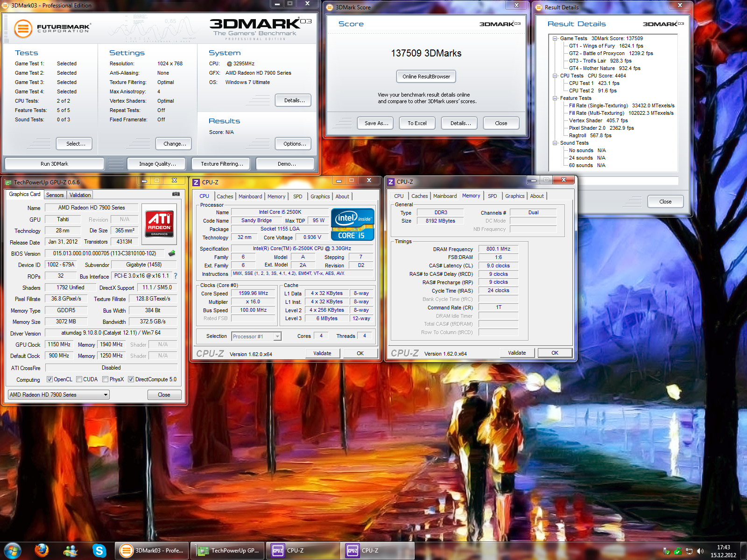Open the network tray icon
Screen dimensions: 747x560
(x=689, y=551)
